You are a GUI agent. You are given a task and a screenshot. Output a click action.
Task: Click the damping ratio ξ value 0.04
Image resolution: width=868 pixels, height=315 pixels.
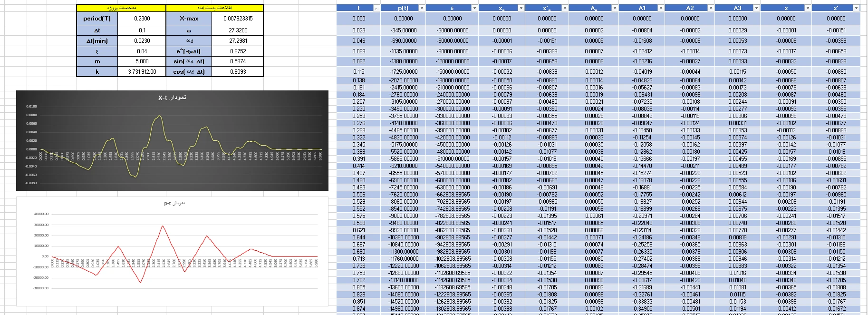142,51
